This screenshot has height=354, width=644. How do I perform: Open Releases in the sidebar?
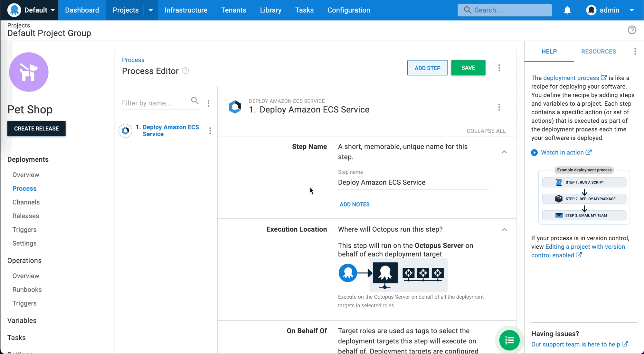(x=26, y=216)
